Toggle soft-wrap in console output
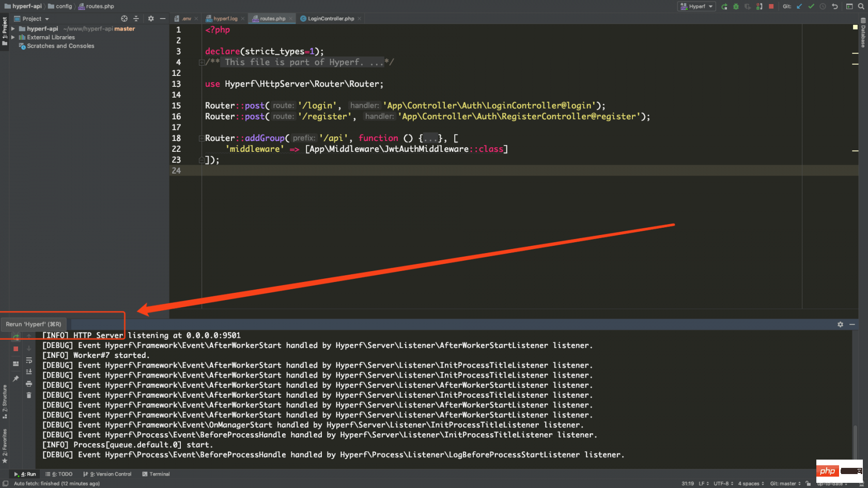The image size is (868, 488). (29, 360)
